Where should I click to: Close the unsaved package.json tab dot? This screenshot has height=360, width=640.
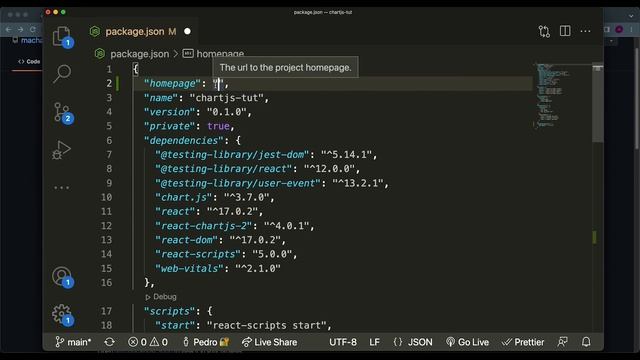click(187, 31)
